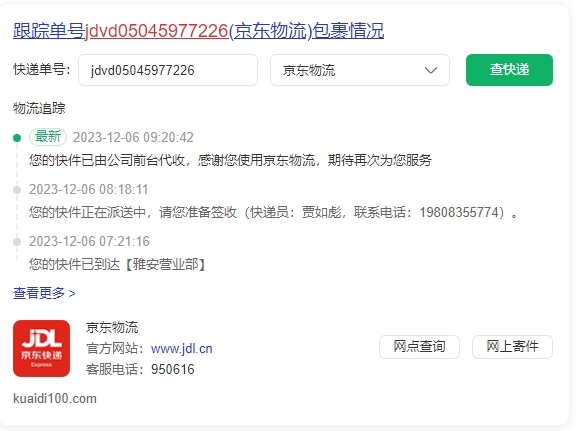Click the JDL Express red logo

point(41,348)
